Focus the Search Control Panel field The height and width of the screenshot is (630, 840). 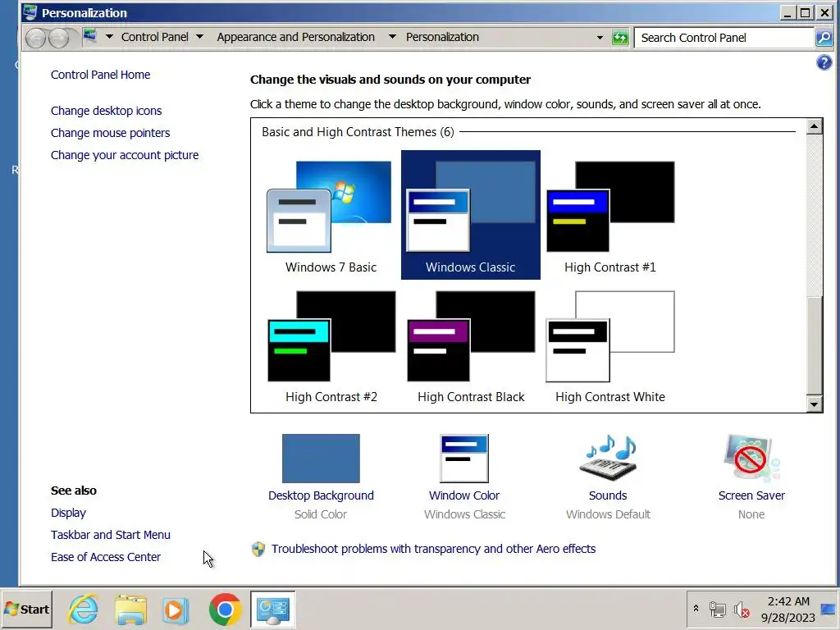point(724,38)
